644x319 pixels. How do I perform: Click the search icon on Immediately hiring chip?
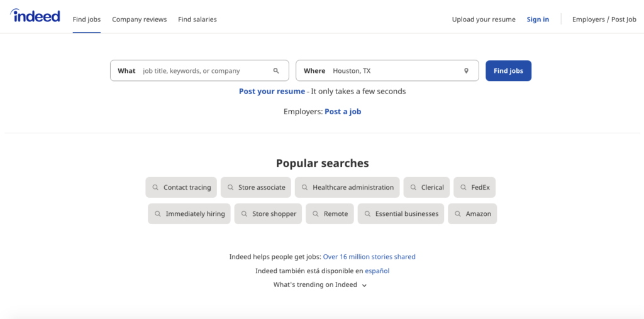158,214
